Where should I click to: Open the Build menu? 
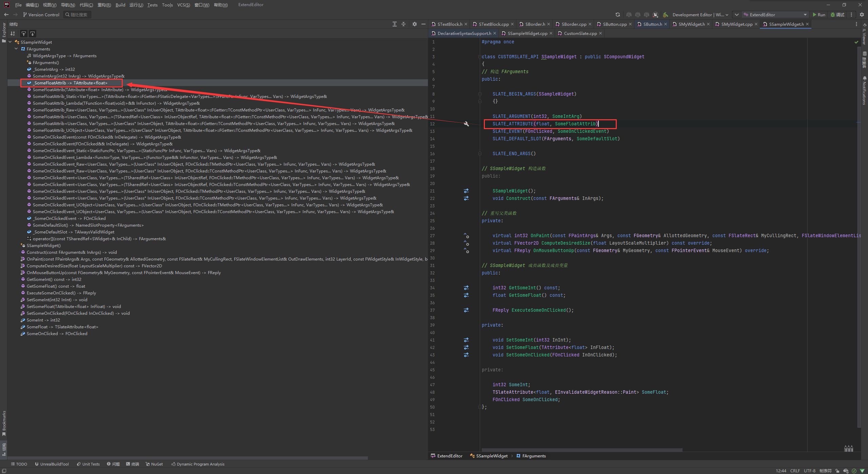click(120, 5)
